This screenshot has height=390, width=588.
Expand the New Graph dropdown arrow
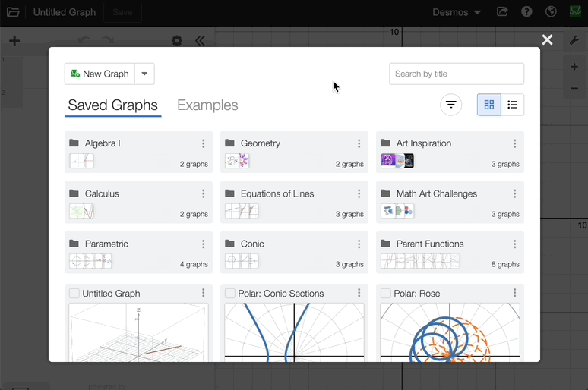click(x=144, y=74)
